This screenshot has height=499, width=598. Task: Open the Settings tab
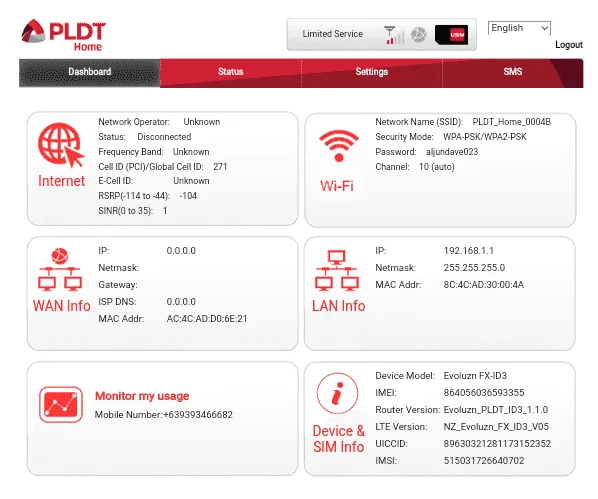click(x=372, y=72)
